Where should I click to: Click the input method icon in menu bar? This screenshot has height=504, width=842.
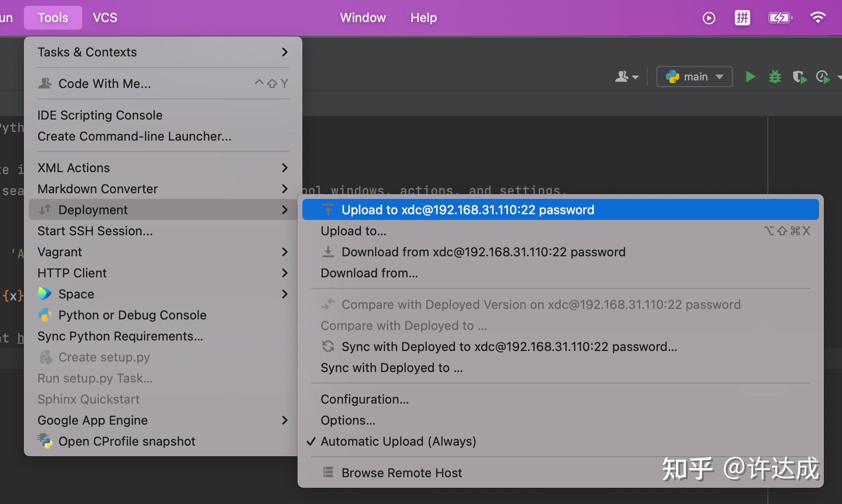(742, 18)
